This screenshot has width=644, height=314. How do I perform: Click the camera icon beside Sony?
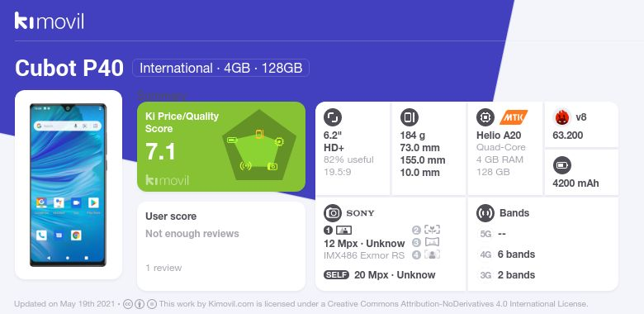(x=333, y=213)
